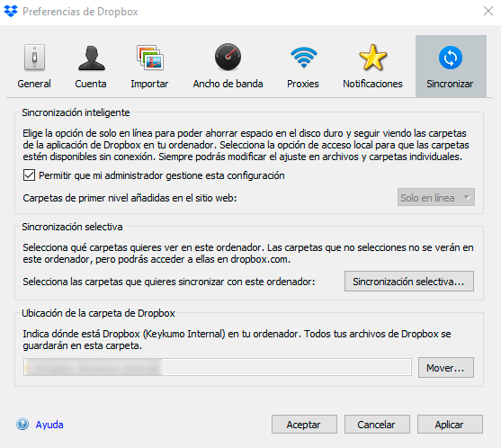This screenshot has width=501, height=448.
Task: Confirm with the Aceptar button
Action: (x=304, y=425)
